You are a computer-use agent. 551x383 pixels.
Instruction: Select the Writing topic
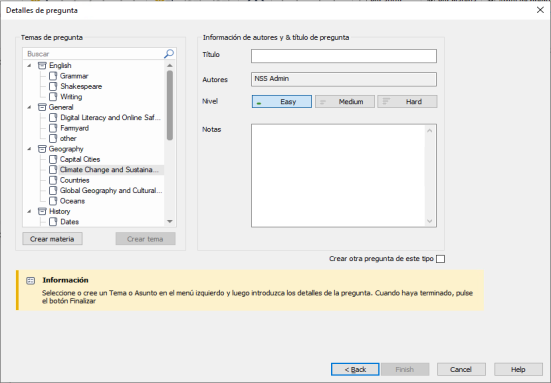[71, 97]
